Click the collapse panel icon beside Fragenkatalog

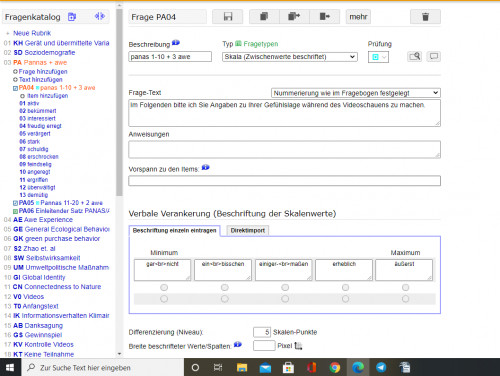pos(100,16)
